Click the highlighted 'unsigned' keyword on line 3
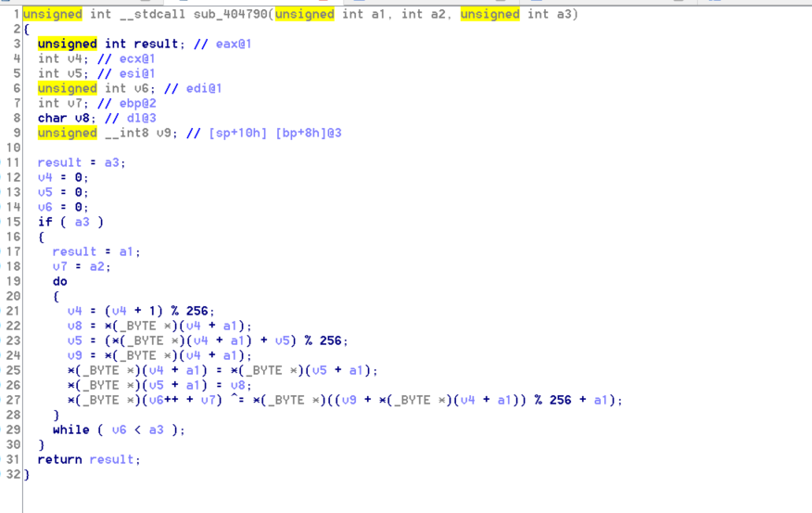This screenshot has height=513, width=812. click(68, 44)
